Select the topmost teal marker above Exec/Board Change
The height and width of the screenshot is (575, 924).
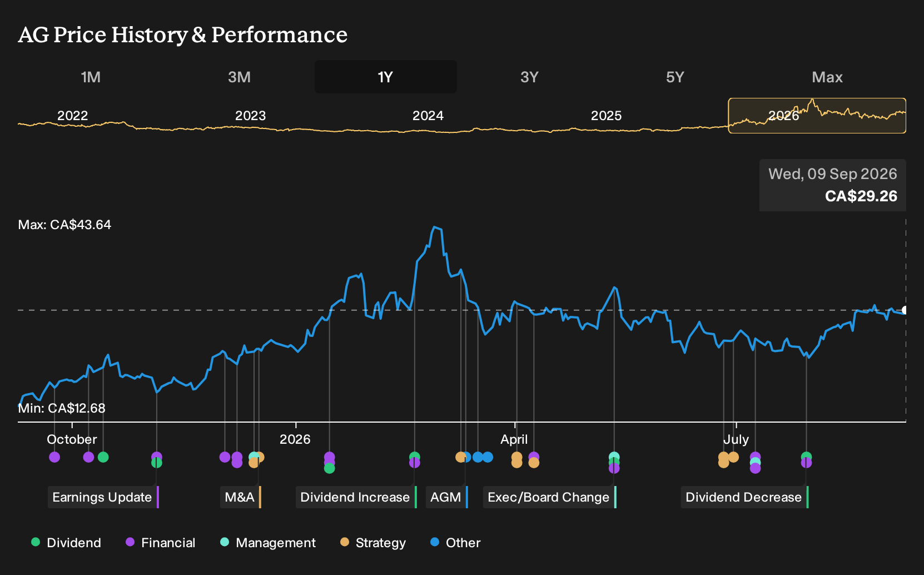pos(614,457)
